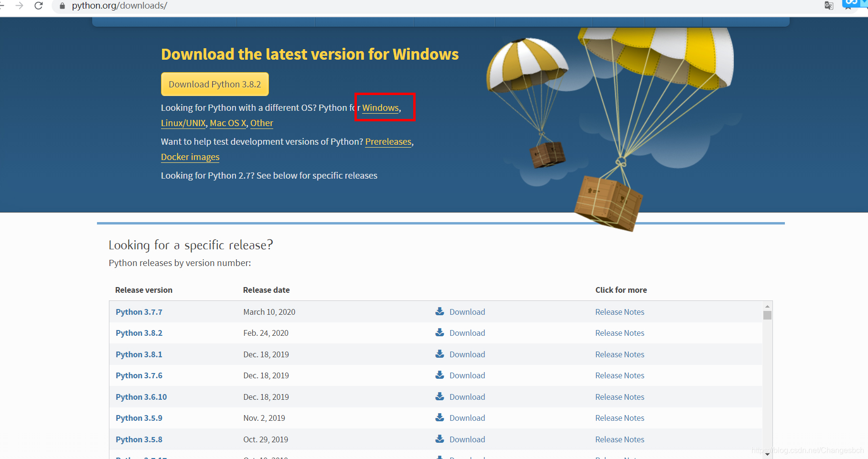Open the Linux/UNIX downloads link
This screenshot has width=868, height=459.
coord(183,123)
